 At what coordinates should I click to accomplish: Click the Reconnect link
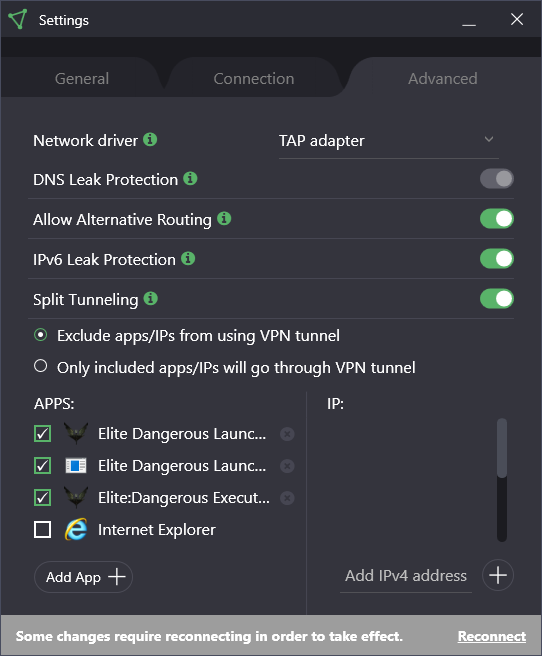tap(492, 636)
